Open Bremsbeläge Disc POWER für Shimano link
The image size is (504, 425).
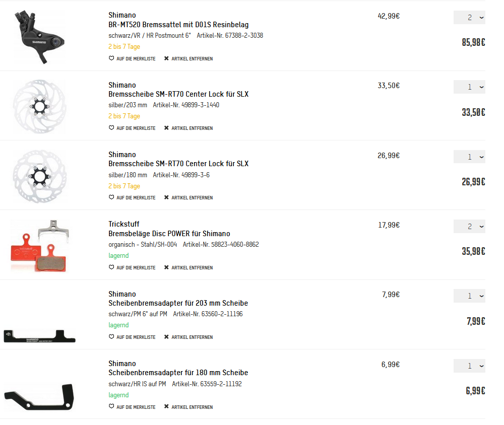tap(169, 234)
